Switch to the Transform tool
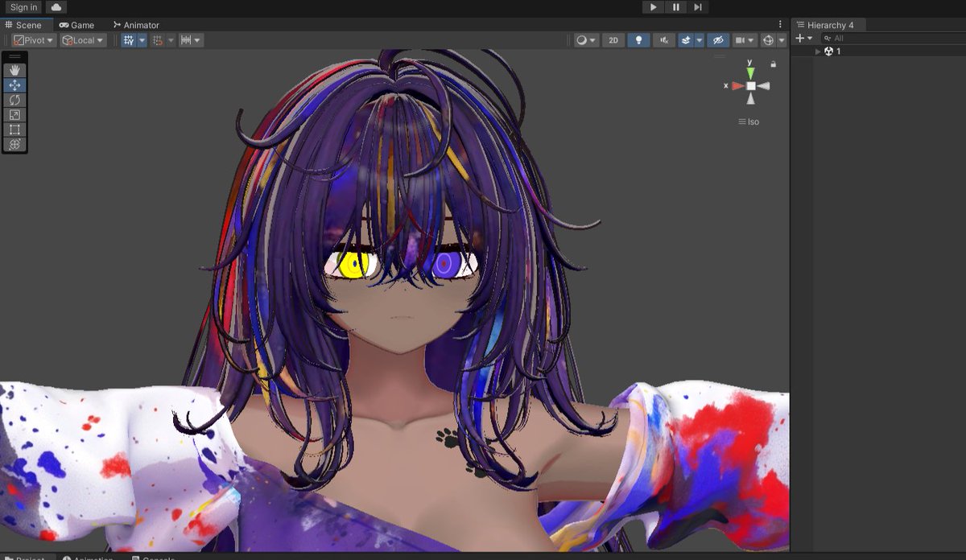The image size is (966, 560). 14,144
